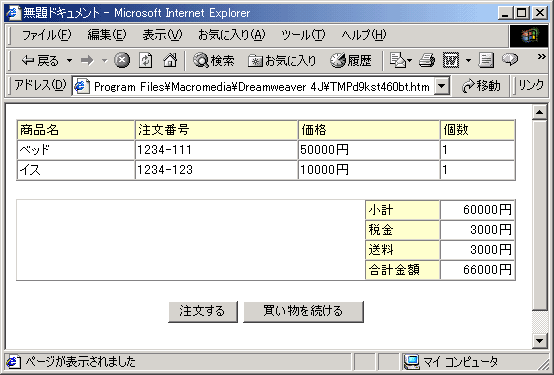Click the リンク links bar label
Screen dimensions: 554x375
coord(531,86)
